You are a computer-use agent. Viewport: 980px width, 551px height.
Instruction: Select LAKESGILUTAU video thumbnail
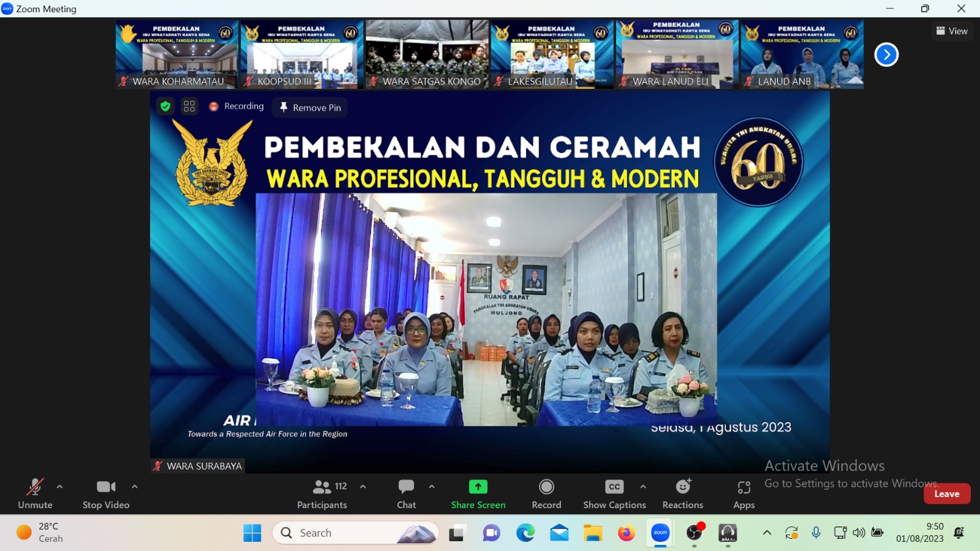tap(552, 54)
